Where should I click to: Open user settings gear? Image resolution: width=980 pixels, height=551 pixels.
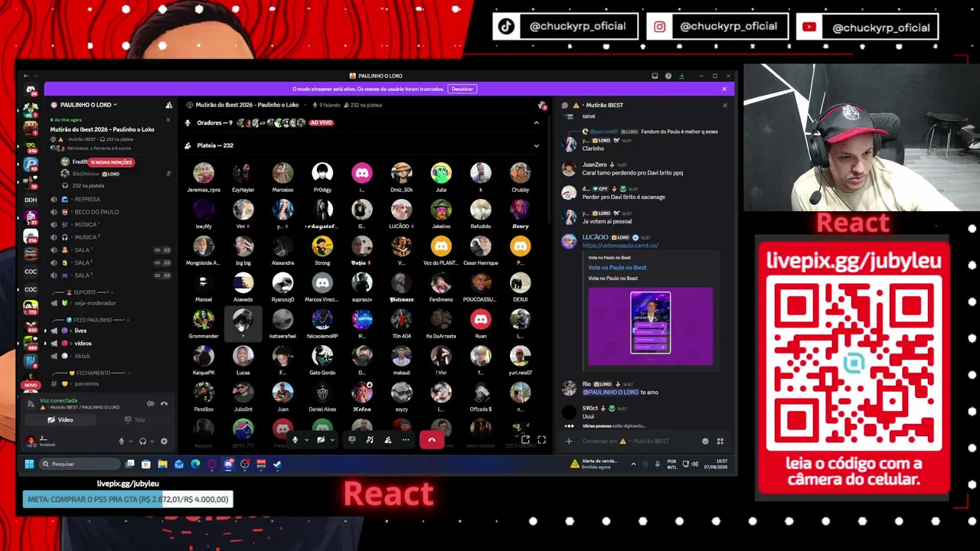(164, 442)
